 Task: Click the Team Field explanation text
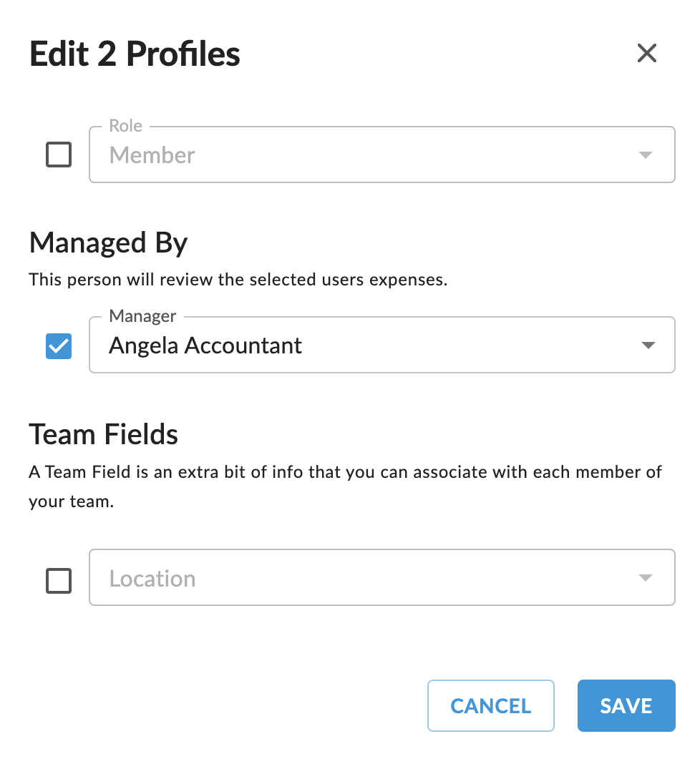[x=345, y=473]
